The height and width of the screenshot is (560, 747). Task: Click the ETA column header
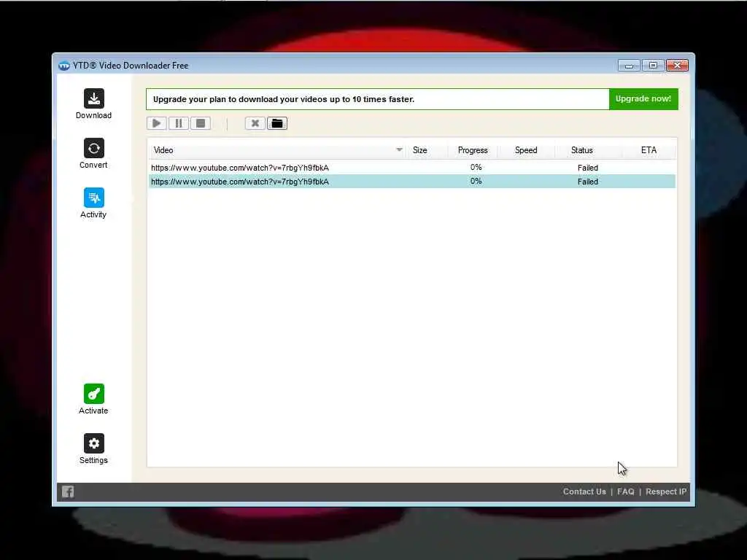(649, 150)
